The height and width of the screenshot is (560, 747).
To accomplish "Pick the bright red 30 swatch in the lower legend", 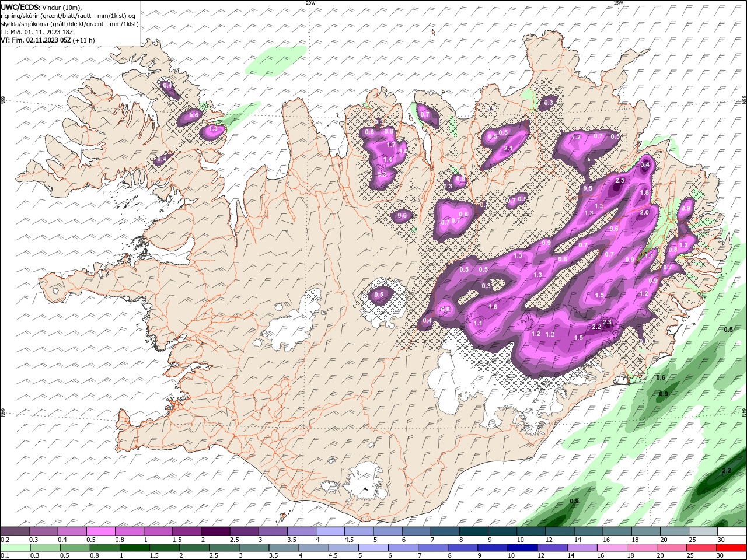I will click(731, 548).
